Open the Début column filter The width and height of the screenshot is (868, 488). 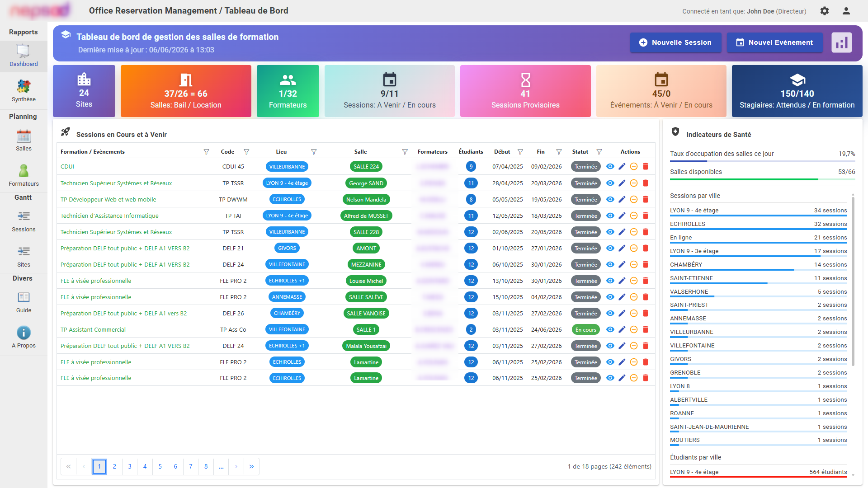click(x=520, y=152)
